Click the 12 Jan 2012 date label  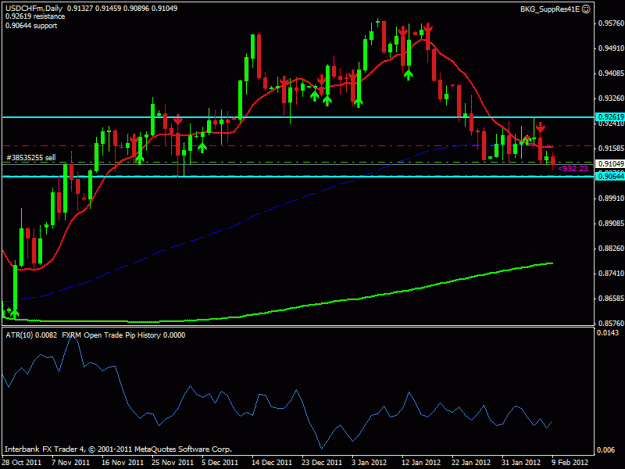click(x=421, y=463)
